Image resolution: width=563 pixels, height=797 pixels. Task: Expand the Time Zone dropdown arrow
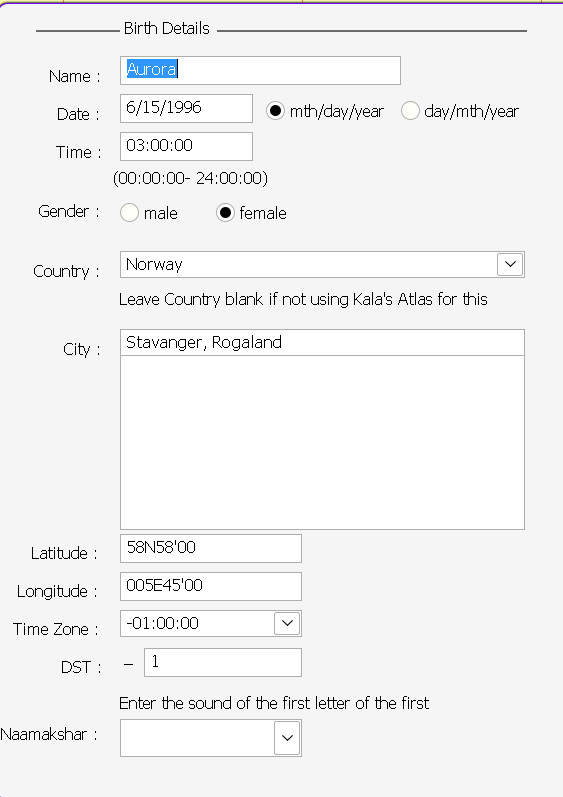pos(287,623)
